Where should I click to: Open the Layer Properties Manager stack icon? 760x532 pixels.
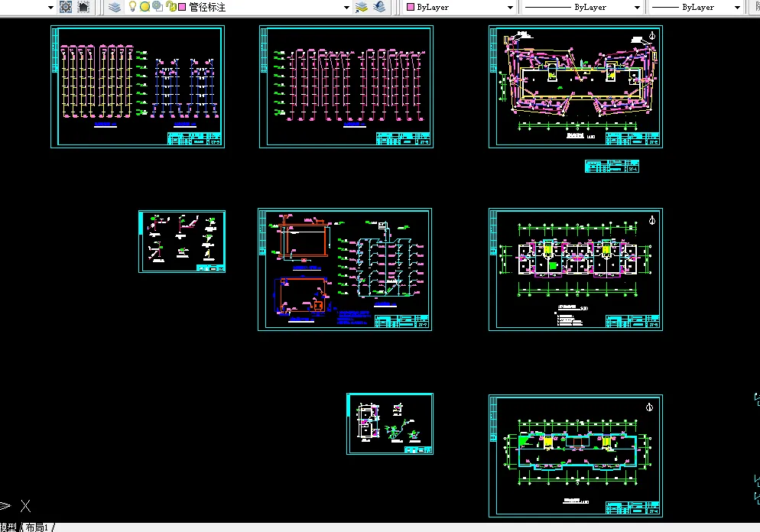[115, 7]
